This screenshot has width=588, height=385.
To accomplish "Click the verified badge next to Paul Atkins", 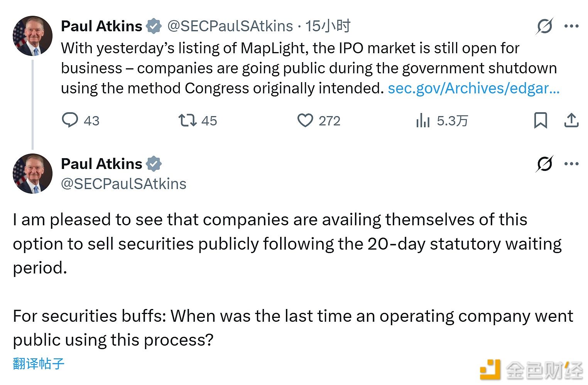I will 154,26.
